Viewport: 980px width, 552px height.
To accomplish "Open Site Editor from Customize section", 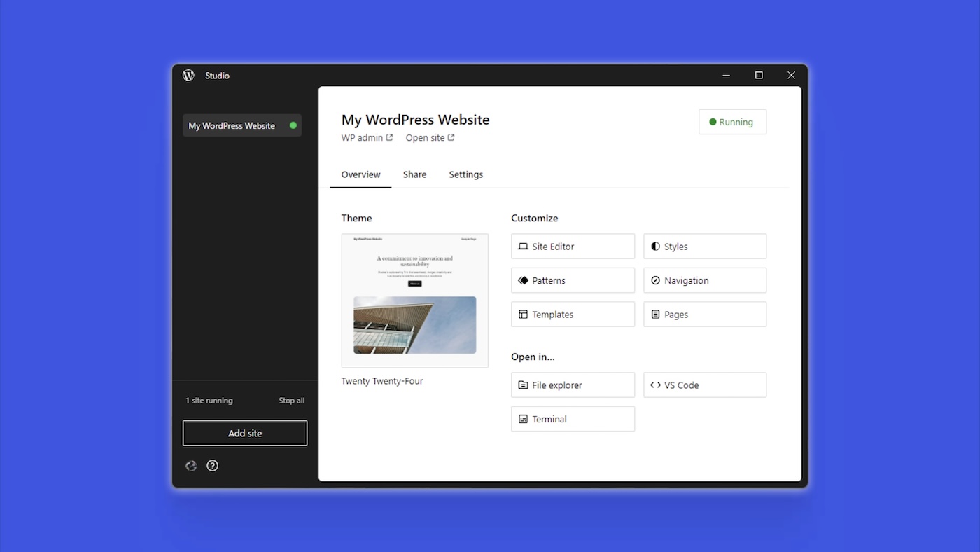I will [573, 247].
